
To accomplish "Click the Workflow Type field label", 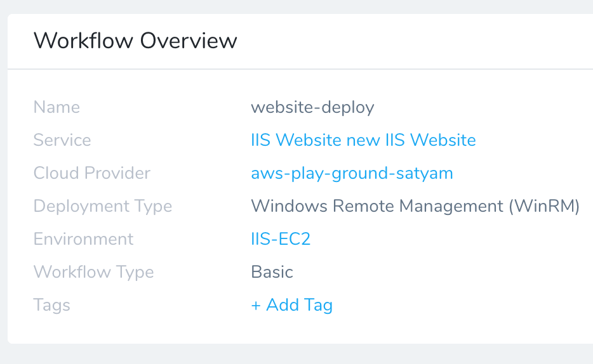I will [94, 272].
